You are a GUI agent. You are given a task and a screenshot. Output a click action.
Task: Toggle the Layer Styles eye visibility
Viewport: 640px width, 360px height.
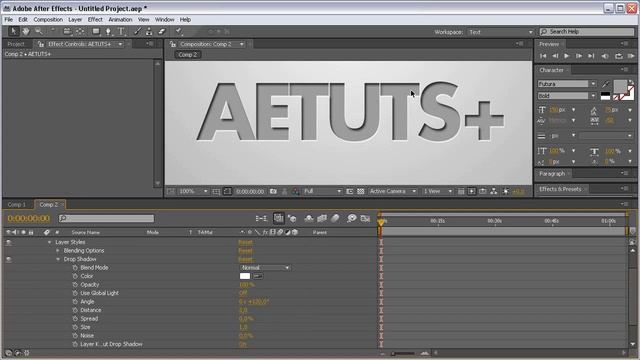coord(9,242)
